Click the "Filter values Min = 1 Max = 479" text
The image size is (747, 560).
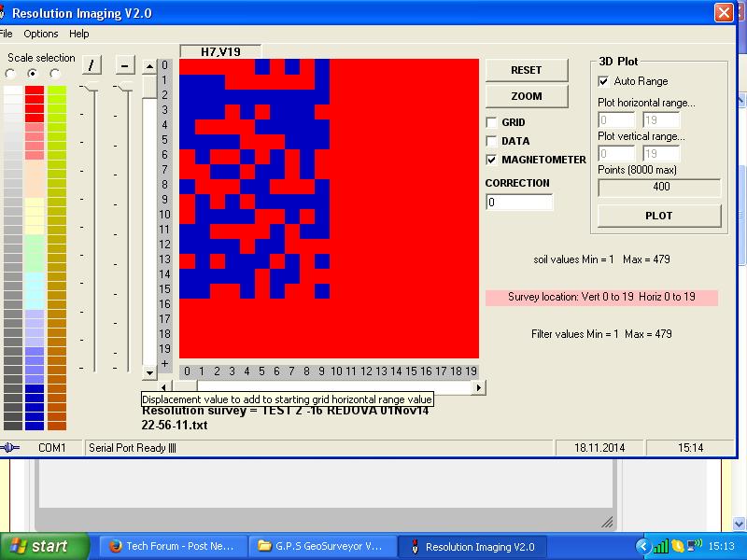[x=601, y=334]
